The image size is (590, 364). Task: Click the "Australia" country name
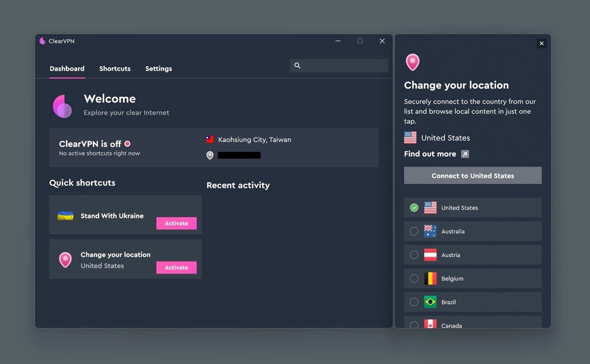click(453, 231)
